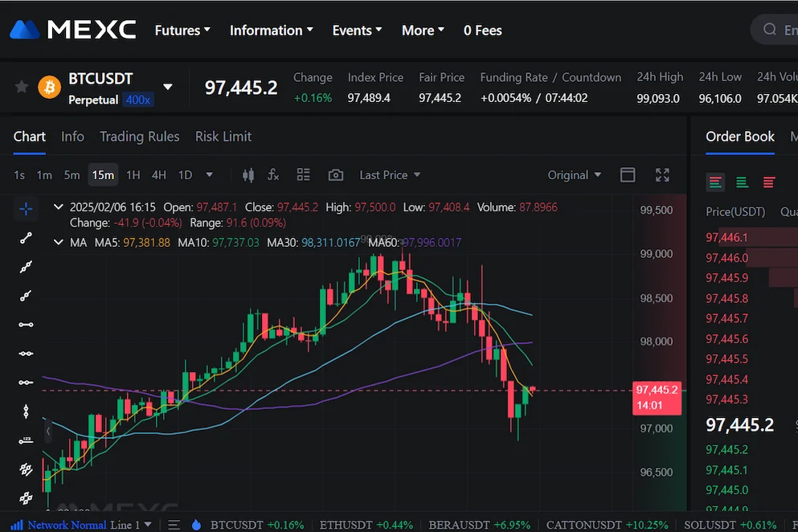
Task: Open the Line 1 network dropdown
Action: [x=131, y=525]
